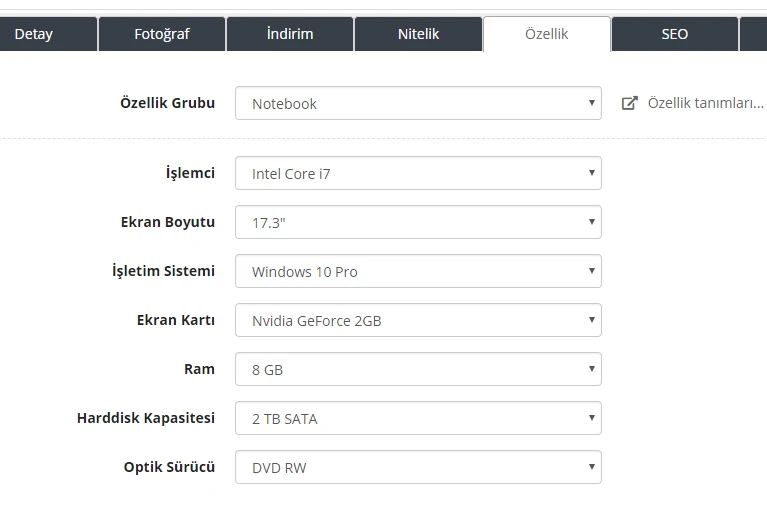Expand Harddisk Kapasitesi dropdown showing 2 TB SATA
The height and width of the screenshot is (507, 767).
418,418
